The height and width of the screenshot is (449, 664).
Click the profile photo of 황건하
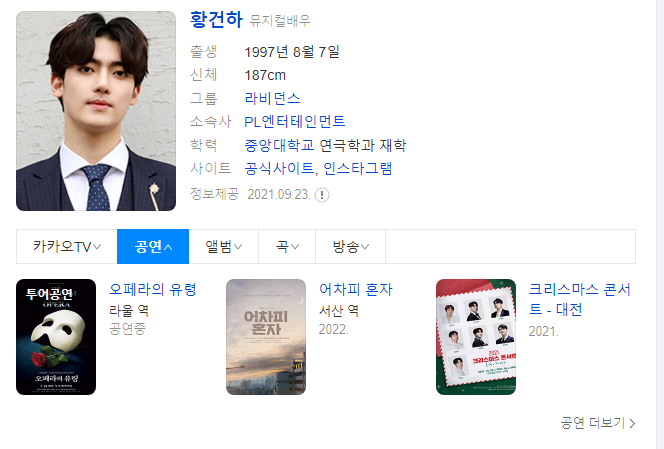coord(96,111)
